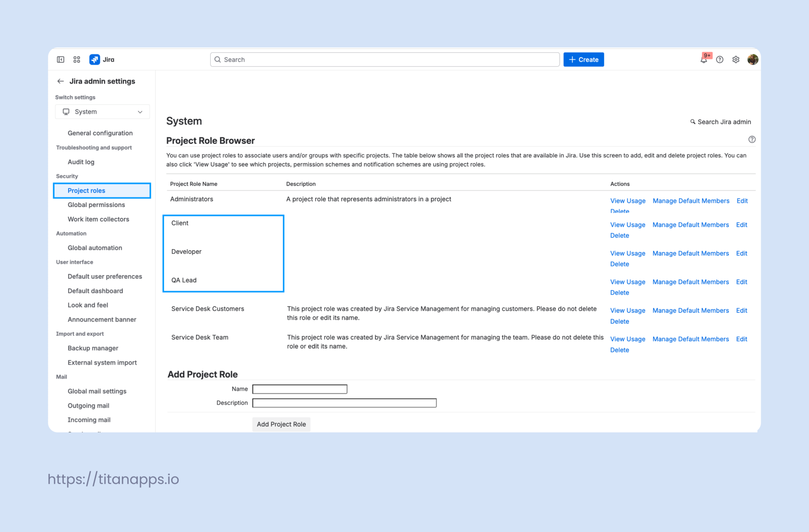Click the Create button

click(583, 59)
